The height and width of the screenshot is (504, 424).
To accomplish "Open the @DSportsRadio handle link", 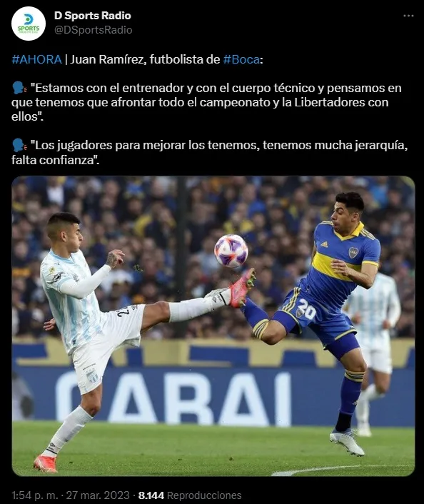I will (x=94, y=30).
